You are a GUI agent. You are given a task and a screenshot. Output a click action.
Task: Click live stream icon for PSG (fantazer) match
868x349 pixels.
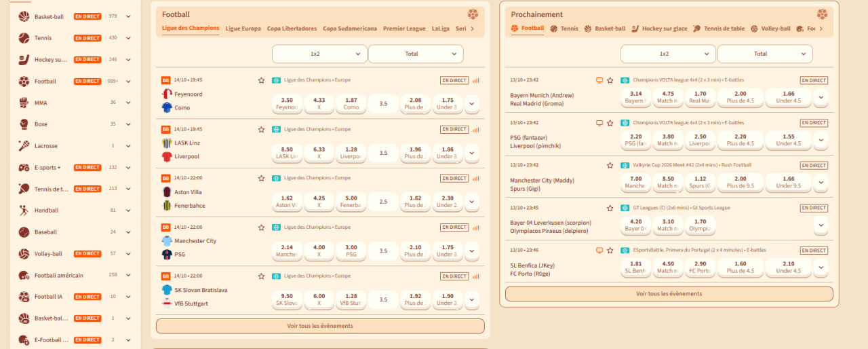599,123
